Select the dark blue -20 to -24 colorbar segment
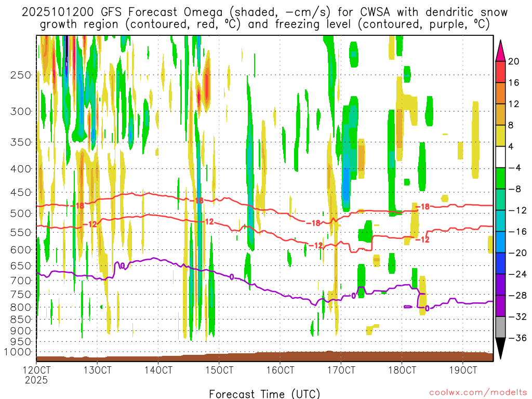 click(x=500, y=263)
